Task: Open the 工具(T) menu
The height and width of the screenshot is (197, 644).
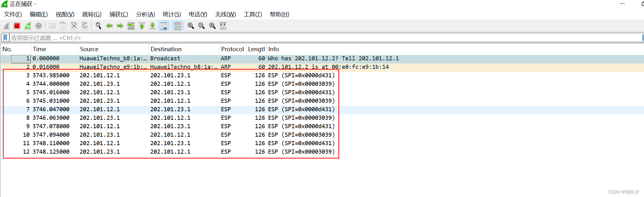Action: click(253, 14)
